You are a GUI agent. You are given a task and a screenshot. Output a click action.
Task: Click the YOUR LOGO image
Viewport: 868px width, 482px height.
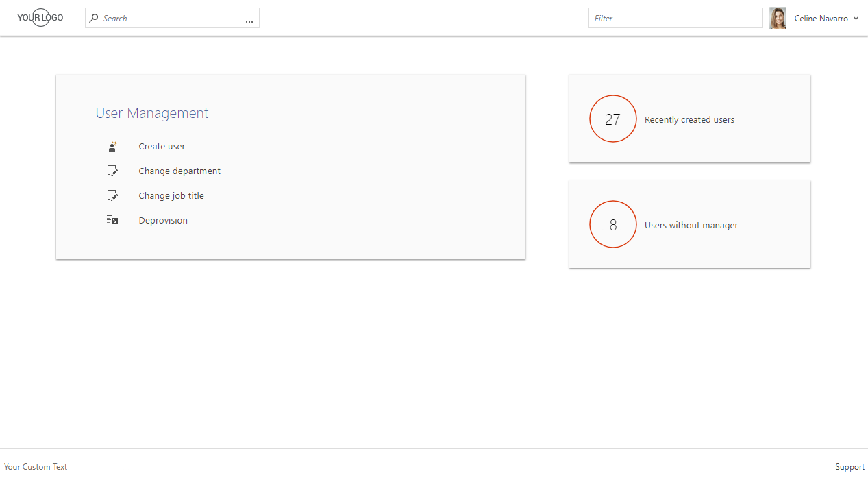40,18
